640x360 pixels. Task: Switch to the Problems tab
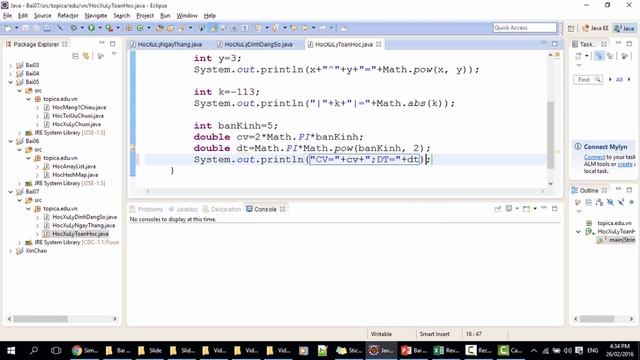[146, 209]
